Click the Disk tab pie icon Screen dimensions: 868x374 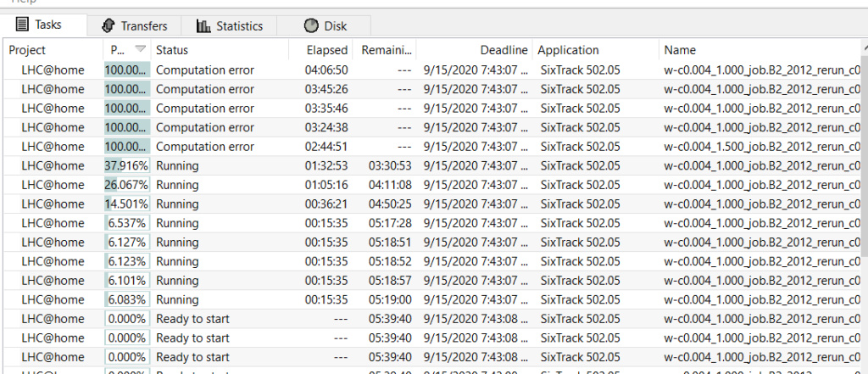(x=312, y=25)
